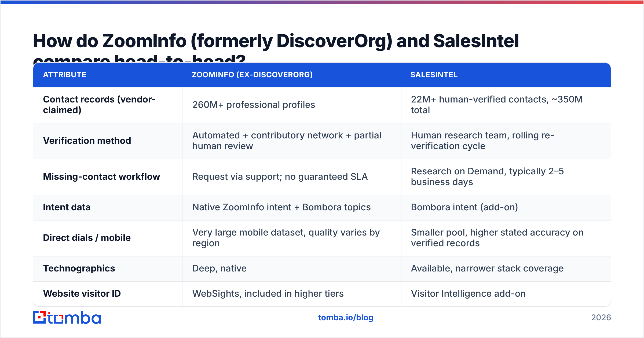Click the 'Verification method' row label

click(x=87, y=141)
